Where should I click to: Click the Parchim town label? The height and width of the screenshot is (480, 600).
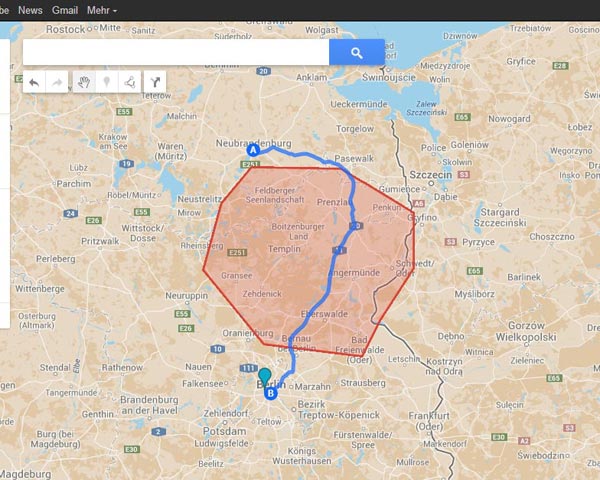pos(74,184)
